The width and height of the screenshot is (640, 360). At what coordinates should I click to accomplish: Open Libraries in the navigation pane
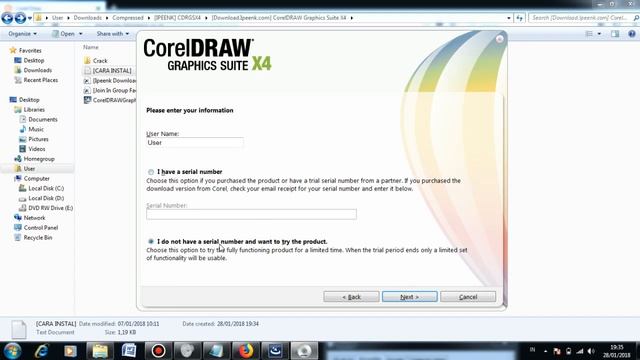(x=29, y=109)
